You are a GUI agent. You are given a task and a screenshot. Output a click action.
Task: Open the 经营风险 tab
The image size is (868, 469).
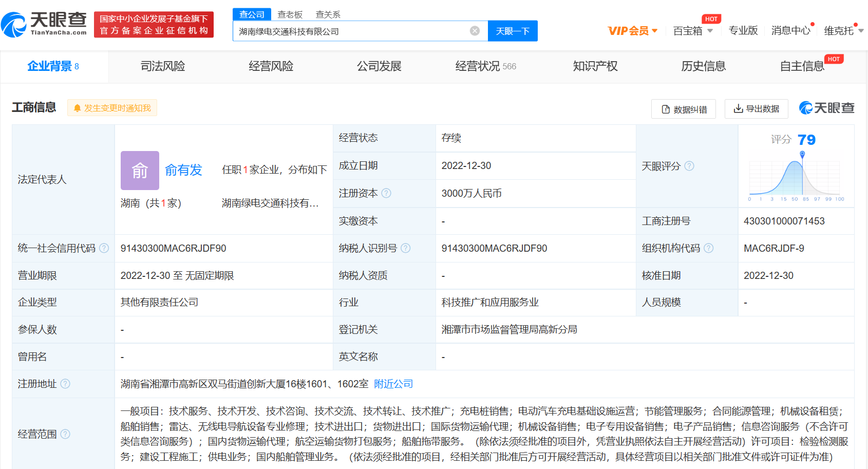click(x=271, y=66)
